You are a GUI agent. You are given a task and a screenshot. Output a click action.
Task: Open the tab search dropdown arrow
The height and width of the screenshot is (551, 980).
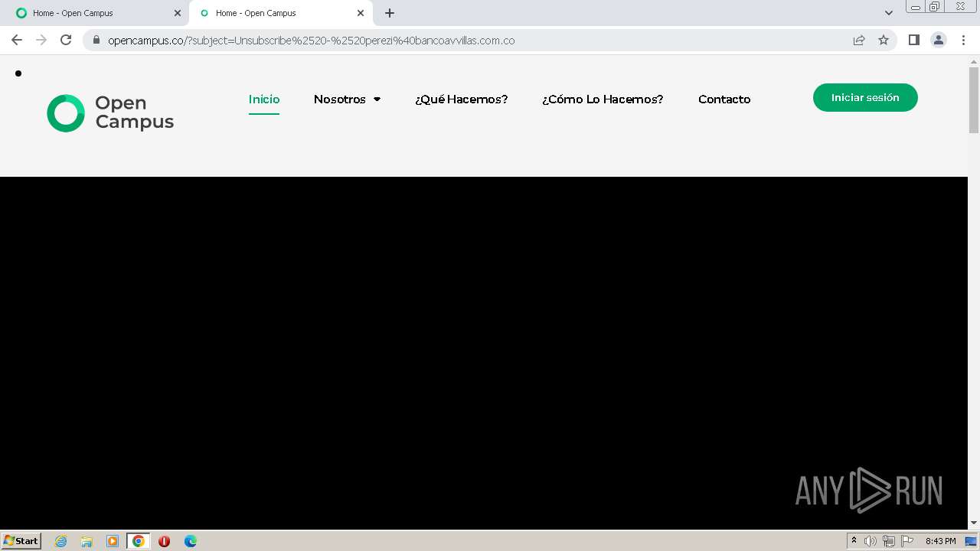pyautogui.click(x=888, y=13)
